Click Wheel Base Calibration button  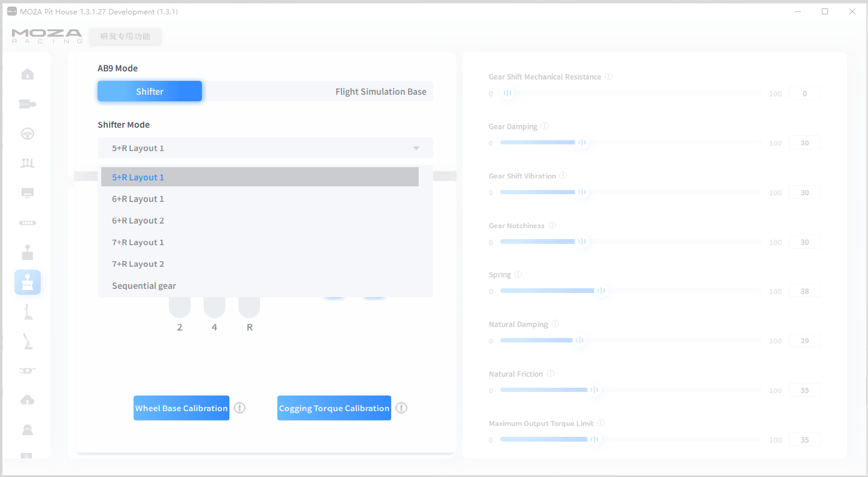[x=182, y=408]
